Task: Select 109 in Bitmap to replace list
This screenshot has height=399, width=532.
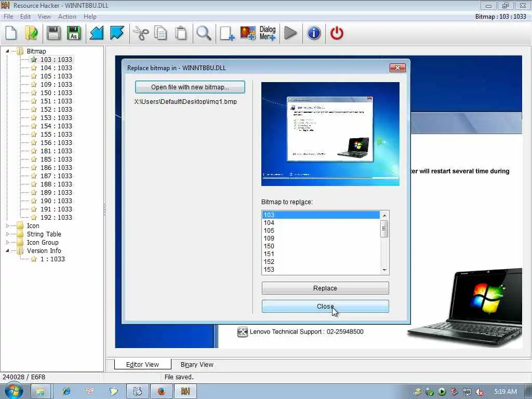Action: tap(321, 238)
